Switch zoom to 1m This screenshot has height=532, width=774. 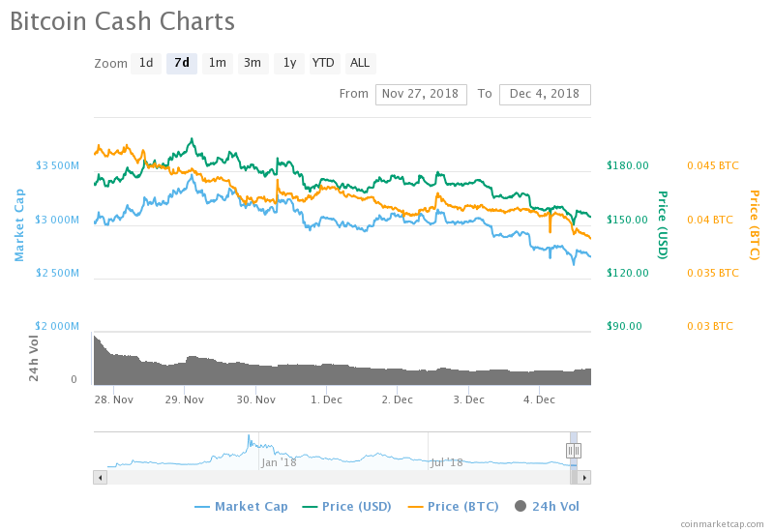point(218,63)
